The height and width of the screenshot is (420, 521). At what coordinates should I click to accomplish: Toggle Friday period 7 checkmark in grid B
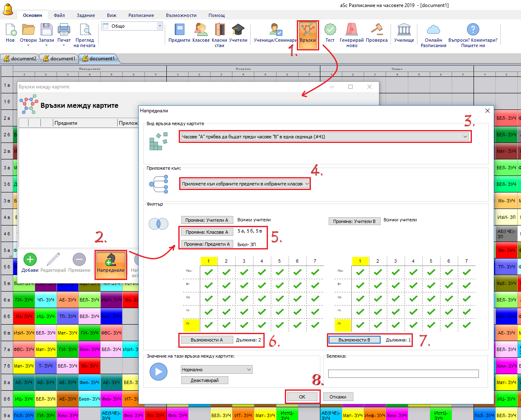click(467, 325)
